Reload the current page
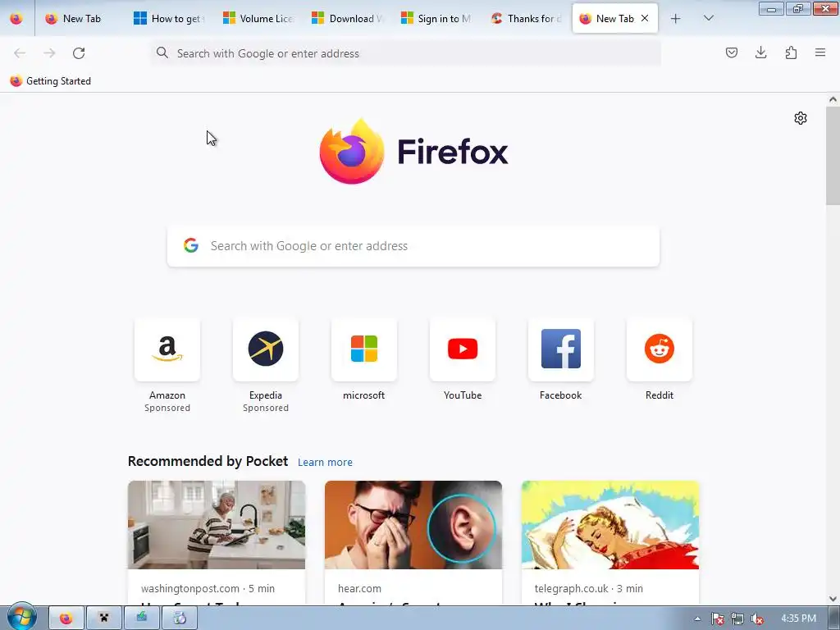This screenshot has width=840, height=630. pos(79,53)
